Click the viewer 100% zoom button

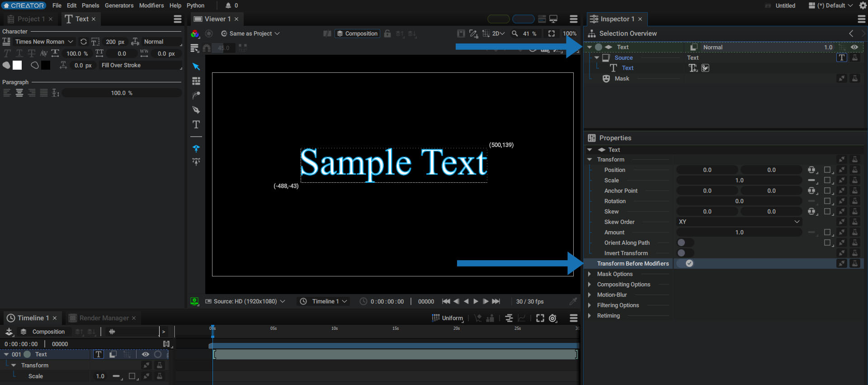(570, 33)
